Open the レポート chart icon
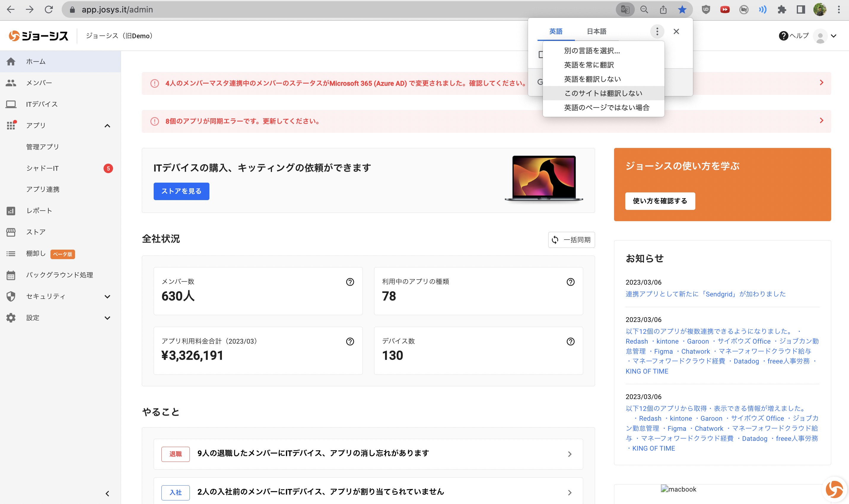 pos(11,210)
